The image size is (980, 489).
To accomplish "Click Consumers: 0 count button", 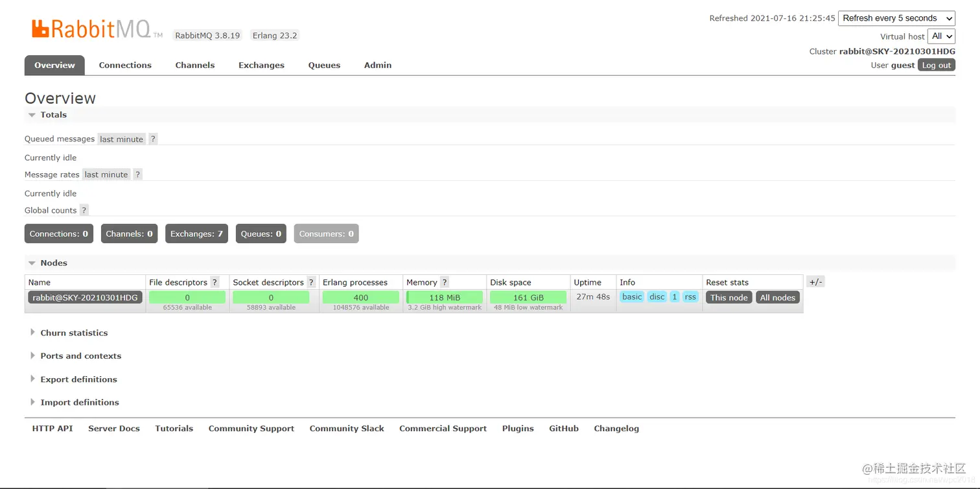I will click(326, 233).
